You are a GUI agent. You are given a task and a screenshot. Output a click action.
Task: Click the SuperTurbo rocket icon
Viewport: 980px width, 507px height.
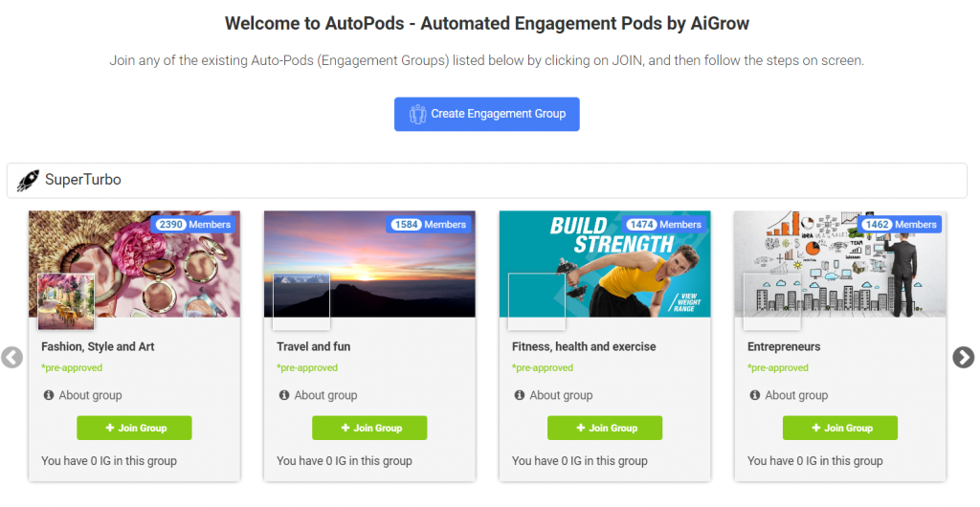pyautogui.click(x=28, y=180)
